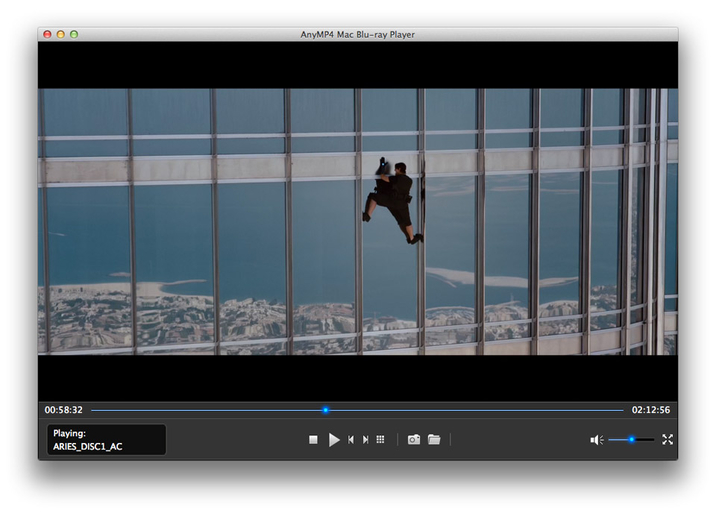Viewport: 716px width, 513px height.
Task: Click the volume slider handle
Action: pyautogui.click(x=632, y=439)
